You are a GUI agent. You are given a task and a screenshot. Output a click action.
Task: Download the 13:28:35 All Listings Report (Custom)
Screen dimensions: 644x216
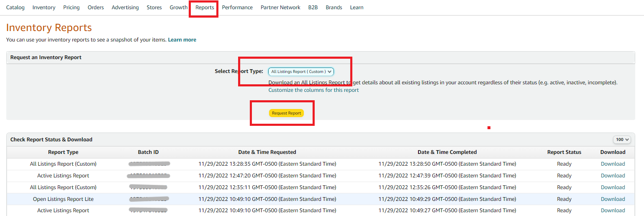click(613, 164)
